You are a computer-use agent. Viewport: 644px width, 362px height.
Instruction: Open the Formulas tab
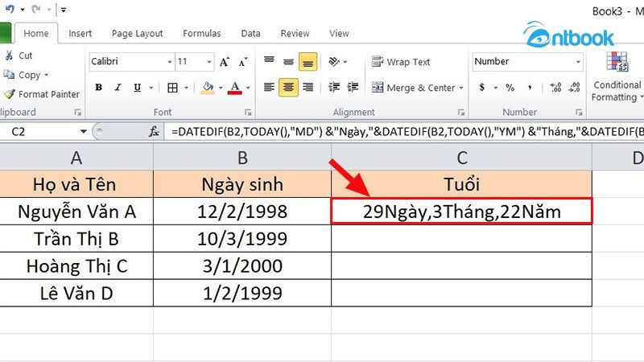[202, 33]
